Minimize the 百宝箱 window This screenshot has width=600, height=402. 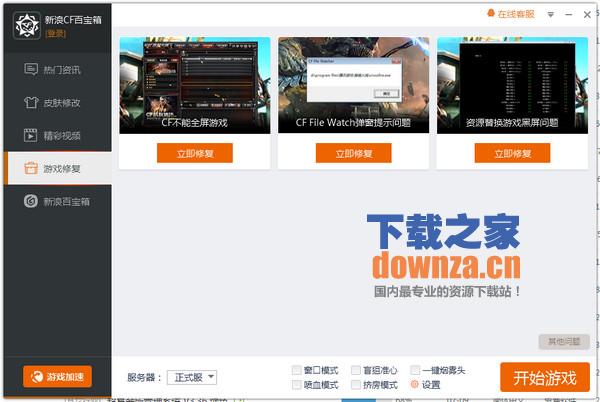pos(569,15)
